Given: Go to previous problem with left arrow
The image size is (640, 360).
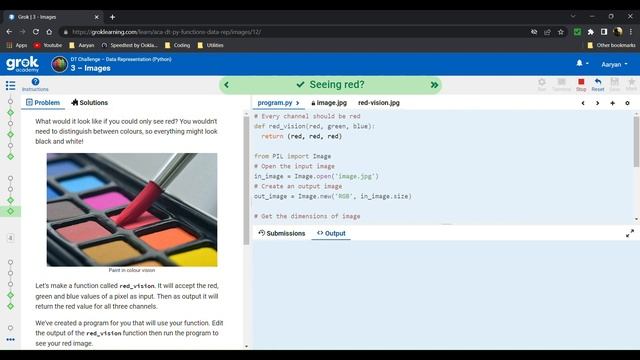Looking at the screenshot, I should (227, 85).
